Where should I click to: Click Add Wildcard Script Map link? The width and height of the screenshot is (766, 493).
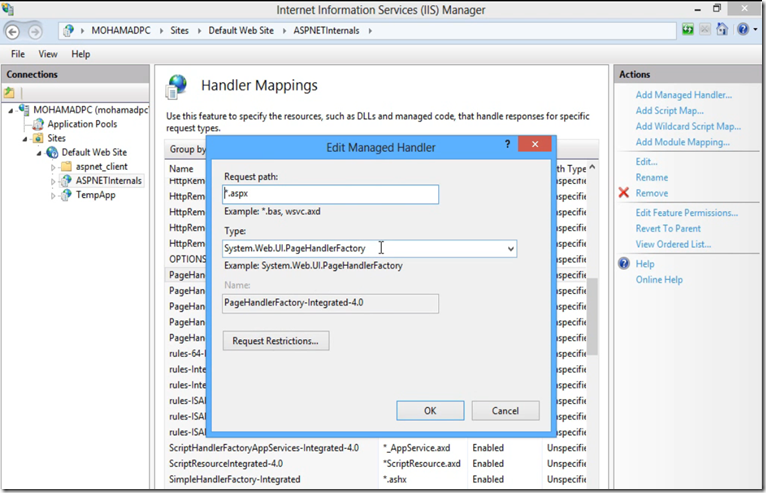[688, 126]
